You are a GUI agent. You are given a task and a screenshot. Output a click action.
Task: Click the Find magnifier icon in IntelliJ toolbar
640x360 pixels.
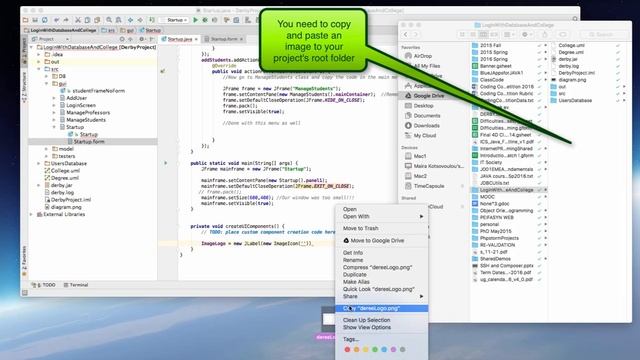pos(109,20)
